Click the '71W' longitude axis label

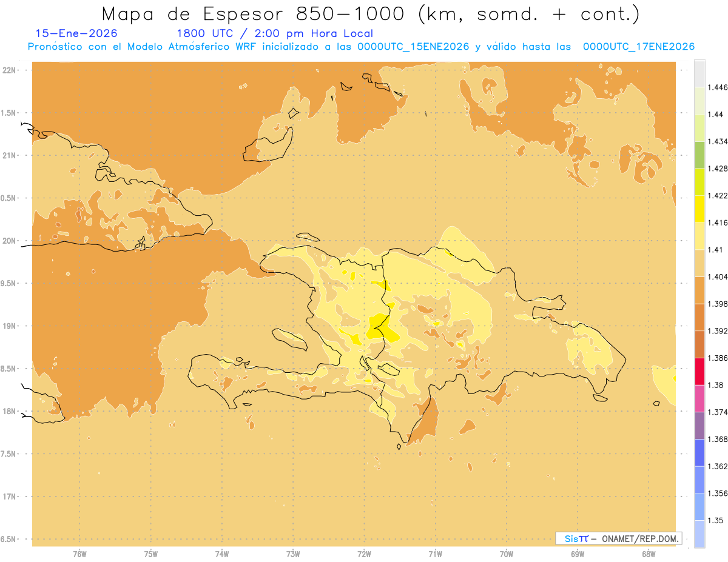point(436,554)
